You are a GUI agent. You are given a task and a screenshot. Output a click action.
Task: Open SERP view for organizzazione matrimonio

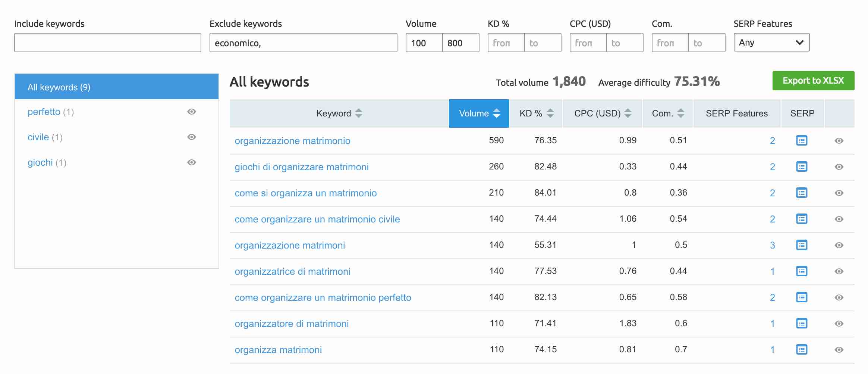point(802,141)
